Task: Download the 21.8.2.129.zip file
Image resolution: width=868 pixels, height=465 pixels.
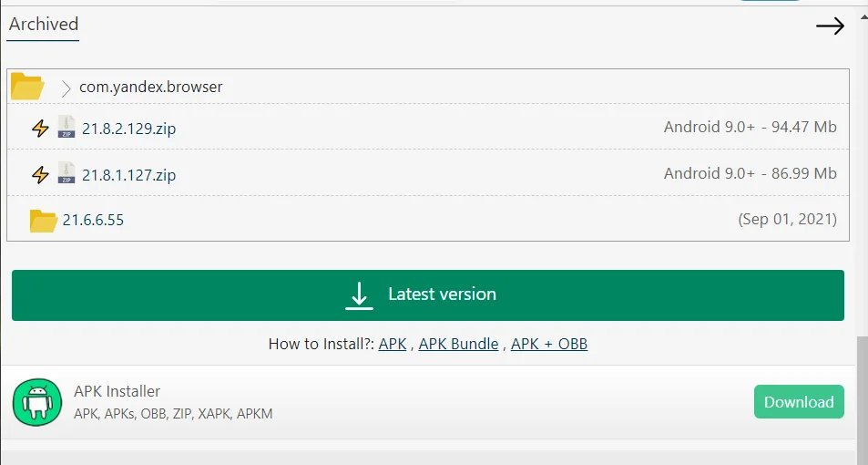Action: pos(129,129)
